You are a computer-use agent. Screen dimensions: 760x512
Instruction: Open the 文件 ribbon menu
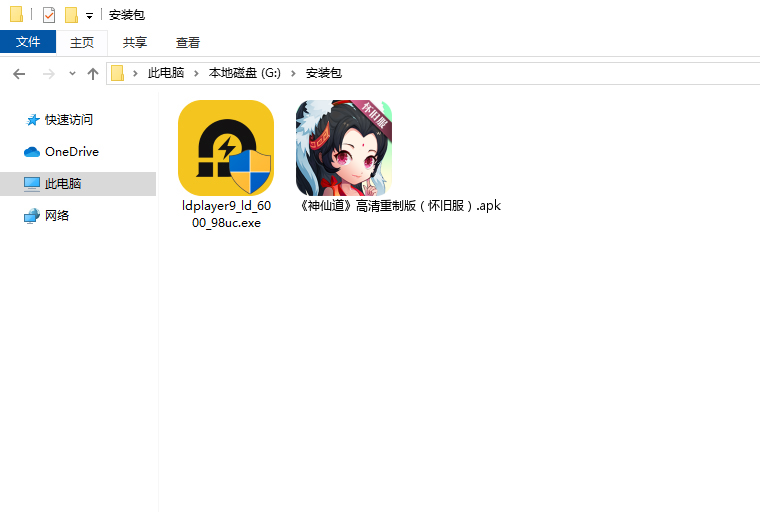pyautogui.click(x=28, y=42)
